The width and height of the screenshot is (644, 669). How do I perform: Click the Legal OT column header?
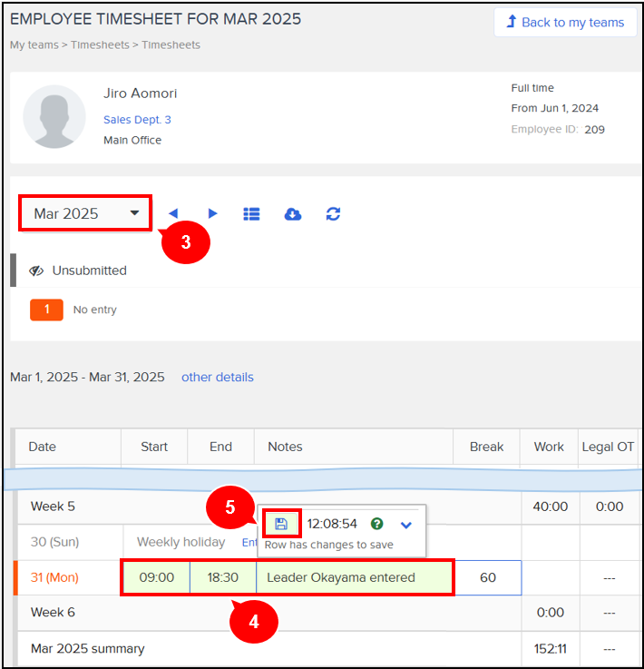(608, 447)
